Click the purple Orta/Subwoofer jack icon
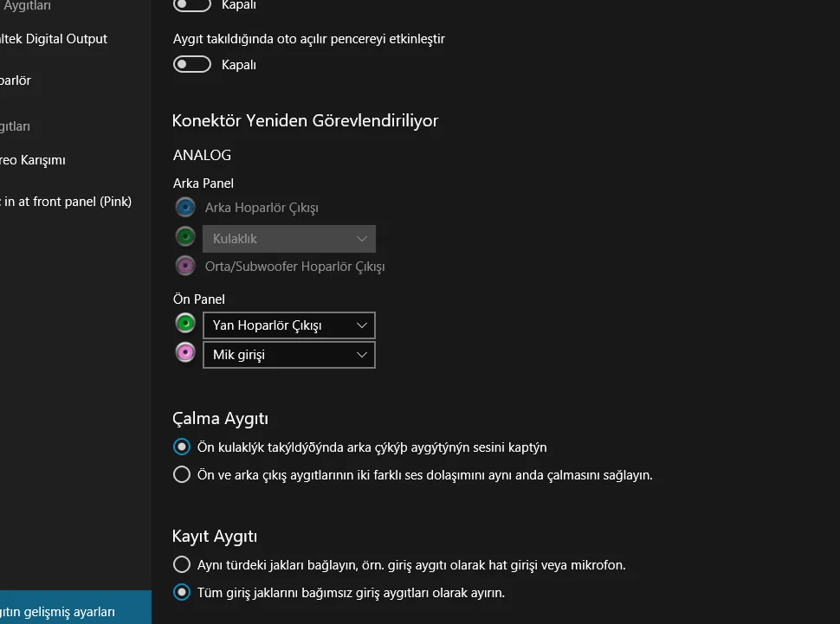 click(x=185, y=266)
